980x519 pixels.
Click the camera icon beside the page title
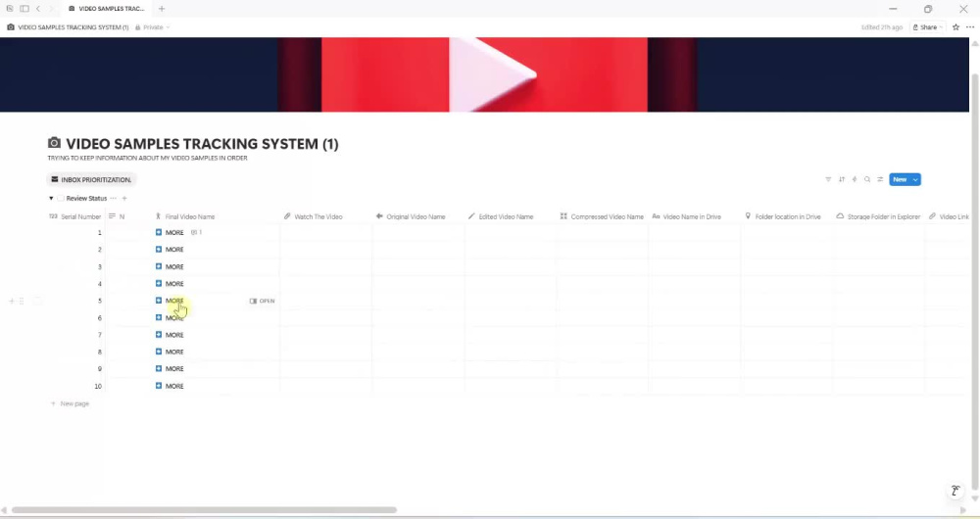pyautogui.click(x=54, y=143)
